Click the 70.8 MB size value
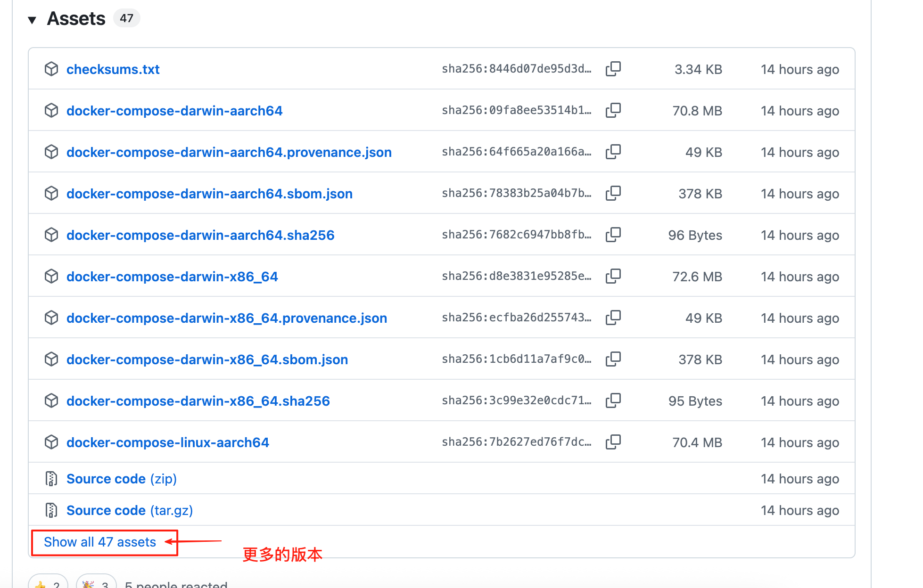Viewport: 923px width, 588px height. pyautogui.click(x=697, y=111)
